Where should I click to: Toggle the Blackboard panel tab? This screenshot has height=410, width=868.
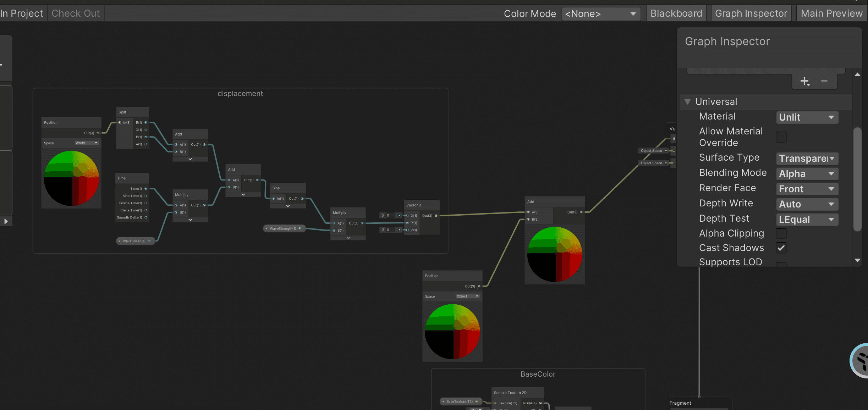click(676, 13)
